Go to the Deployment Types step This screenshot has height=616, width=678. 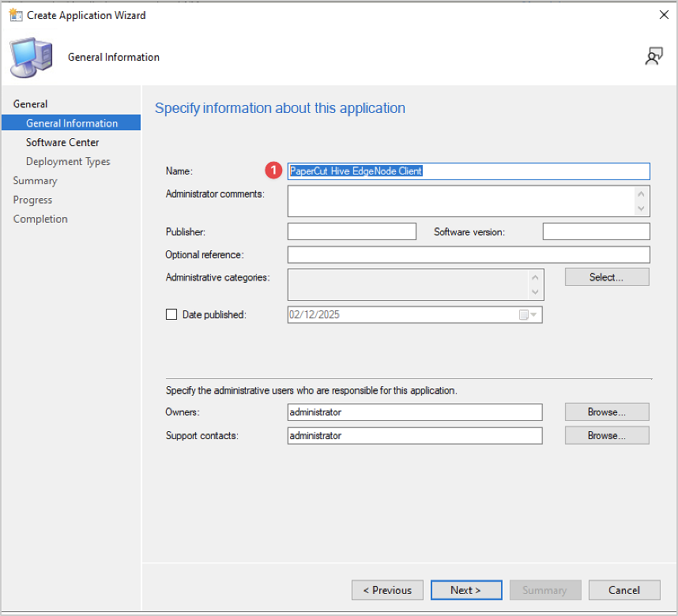click(68, 161)
